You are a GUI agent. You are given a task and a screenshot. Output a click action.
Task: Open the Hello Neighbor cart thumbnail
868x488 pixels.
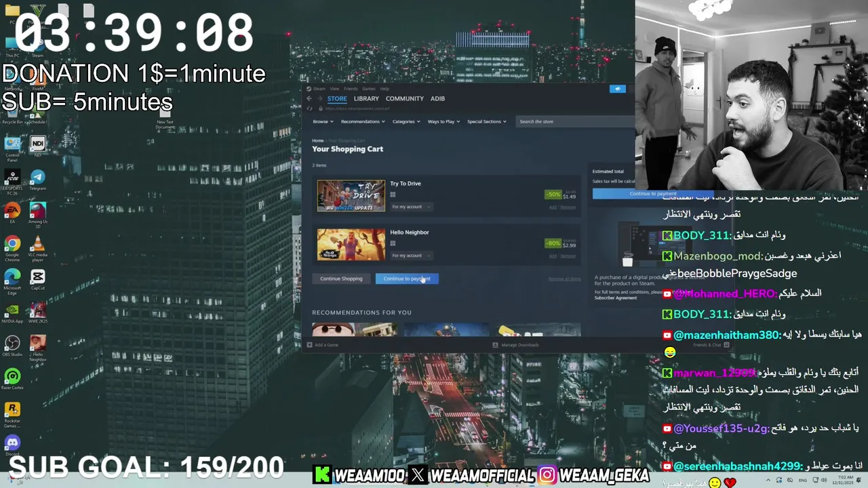tap(351, 245)
